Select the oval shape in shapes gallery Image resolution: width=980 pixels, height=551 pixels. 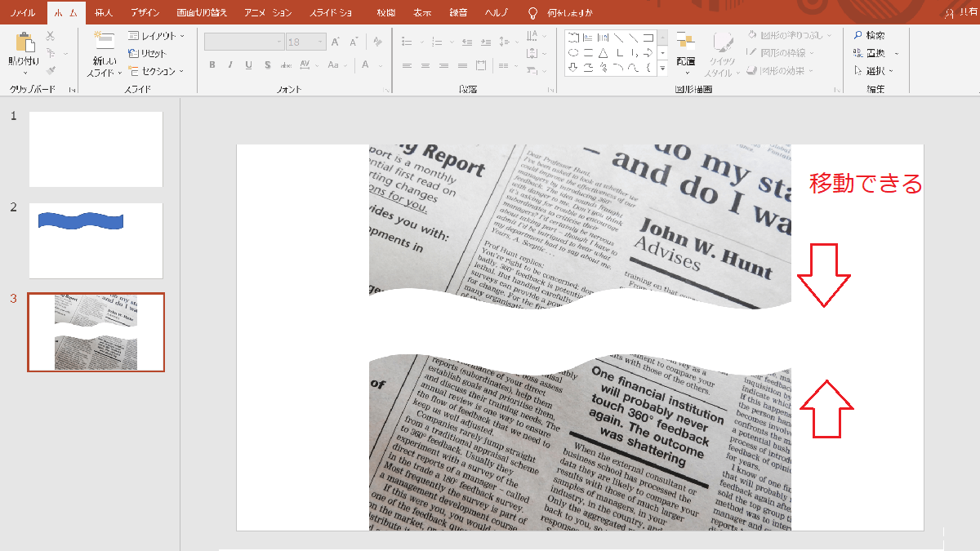573,52
